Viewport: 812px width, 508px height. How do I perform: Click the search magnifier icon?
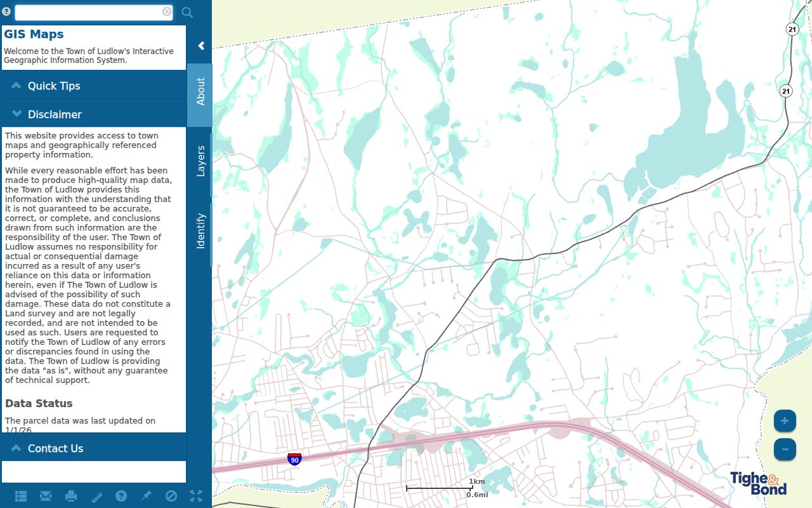[x=187, y=12]
